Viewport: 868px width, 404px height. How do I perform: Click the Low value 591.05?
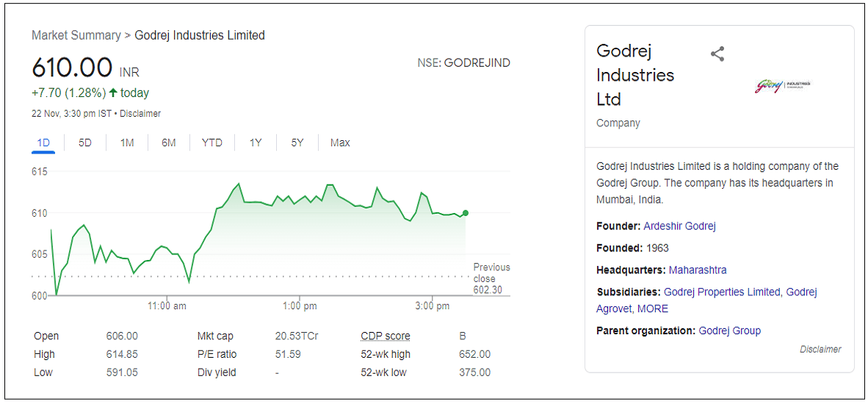[x=122, y=372]
